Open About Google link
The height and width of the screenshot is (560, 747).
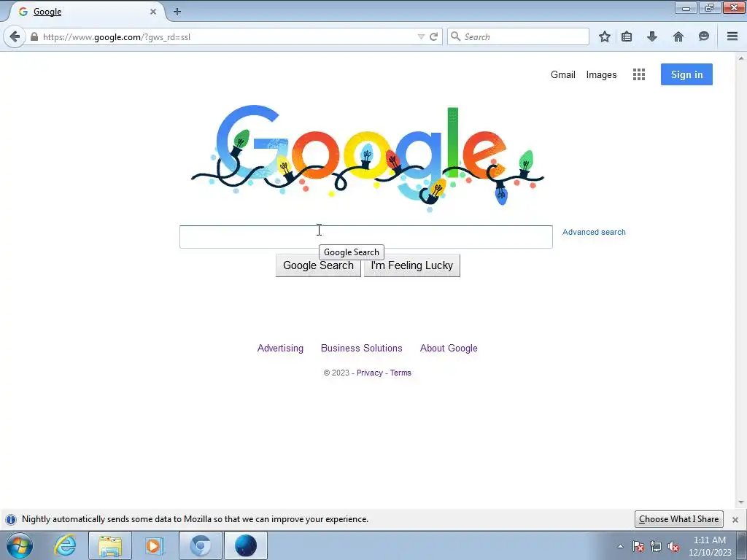(x=449, y=348)
